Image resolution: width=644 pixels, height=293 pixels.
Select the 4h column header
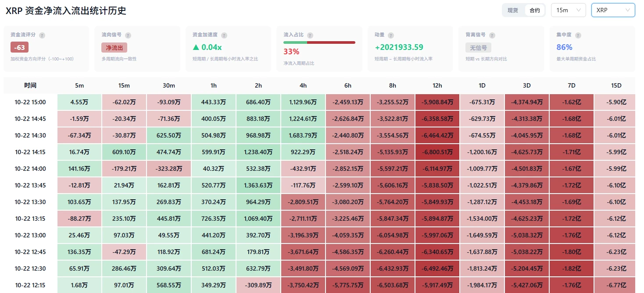pyautogui.click(x=303, y=85)
